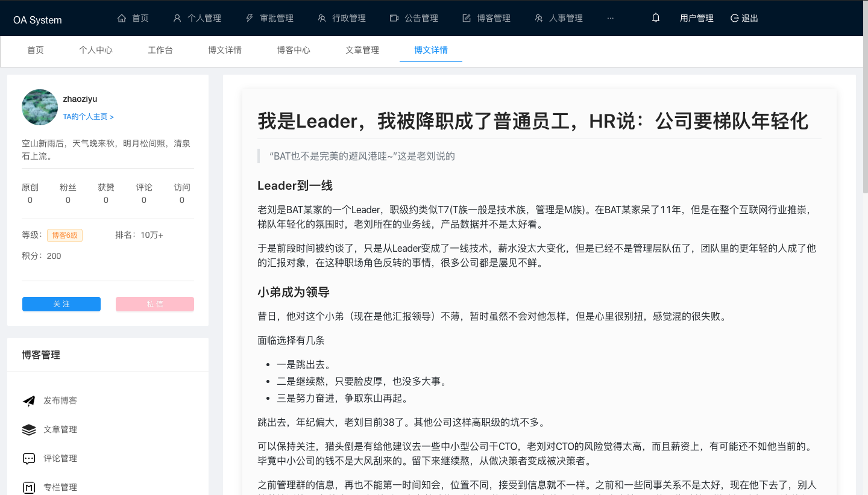Click the 博客6级 level badge
This screenshot has height=495, width=868.
pyautogui.click(x=64, y=235)
